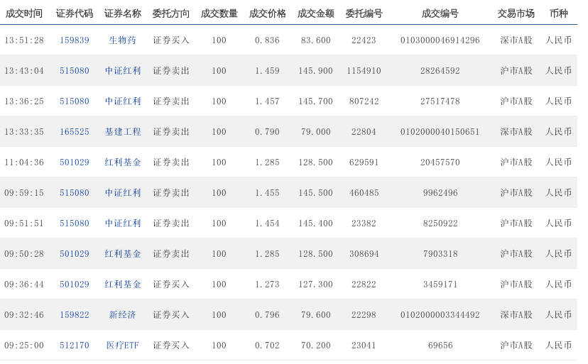The image size is (588, 364).
Task: Select trade number 9962496
Action: tap(440, 193)
